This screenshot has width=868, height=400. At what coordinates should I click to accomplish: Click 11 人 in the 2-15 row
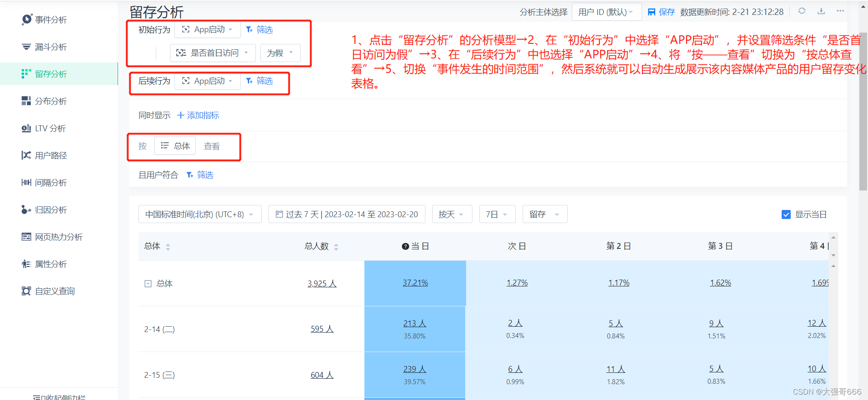(616, 369)
